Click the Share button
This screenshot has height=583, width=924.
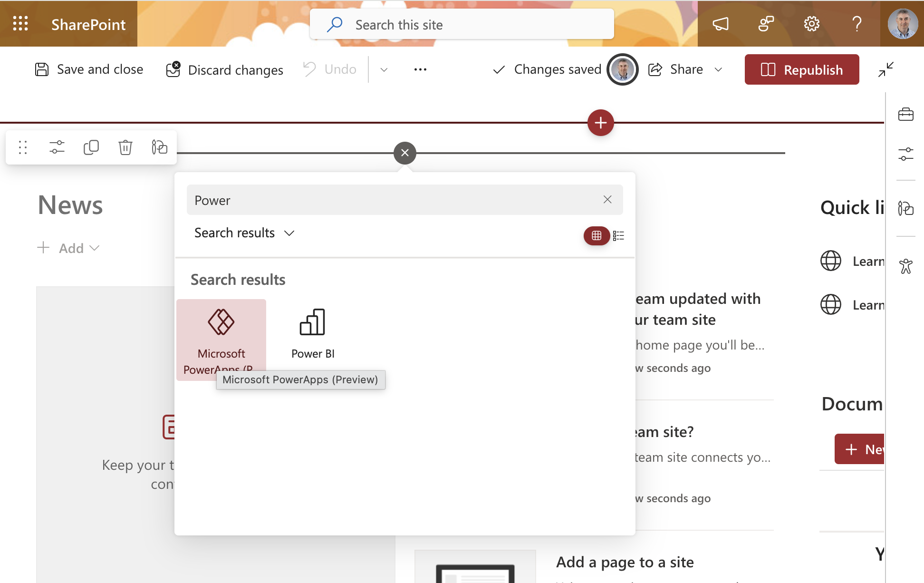pos(675,69)
